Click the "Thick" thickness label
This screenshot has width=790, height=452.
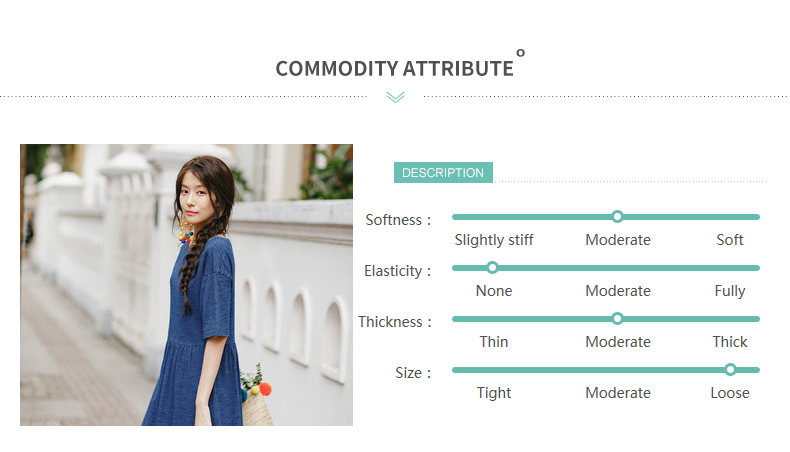pyautogui.click(x=730, y=342)
